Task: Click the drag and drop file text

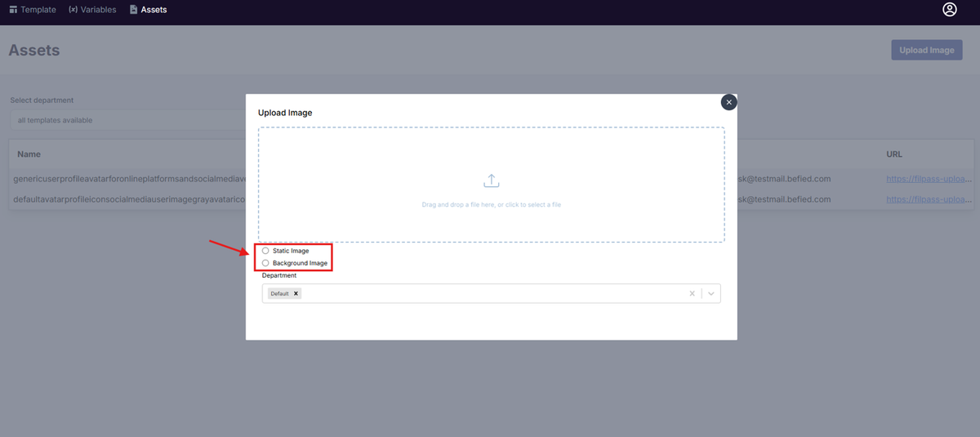Action: coord(492,204)
